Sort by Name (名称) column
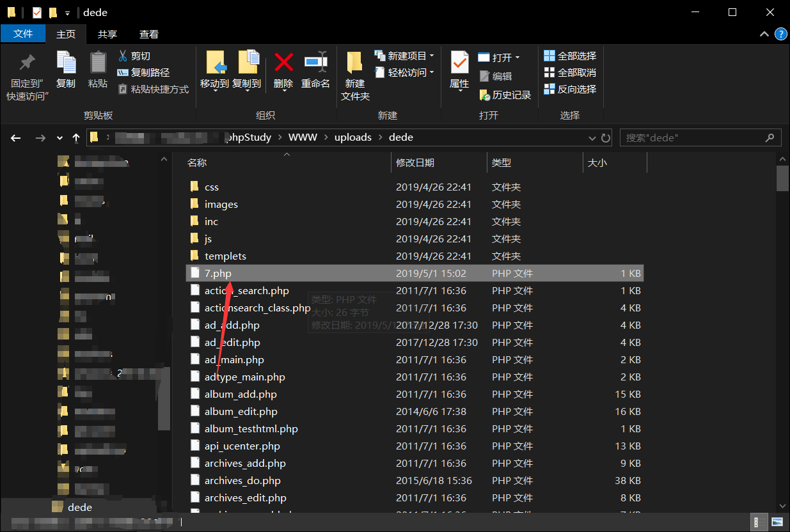This screenshot has height=532, width=790. [x=197, y=163]
